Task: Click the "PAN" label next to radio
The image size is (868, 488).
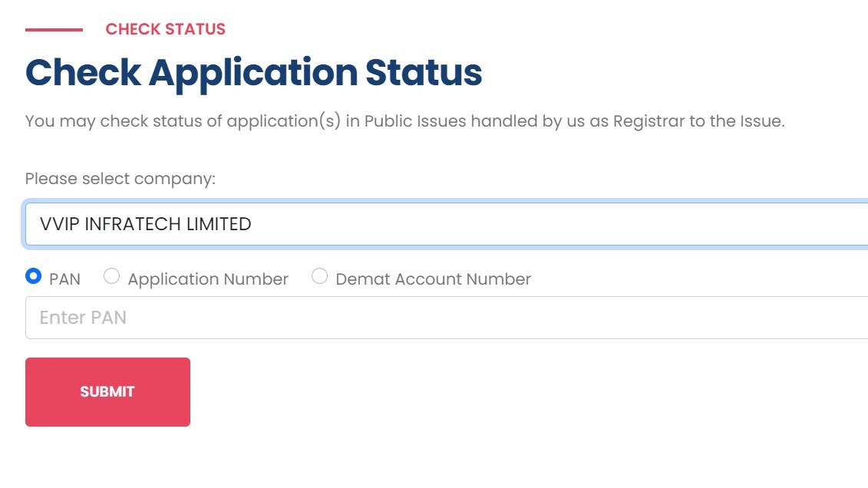Action: point(64,279)
